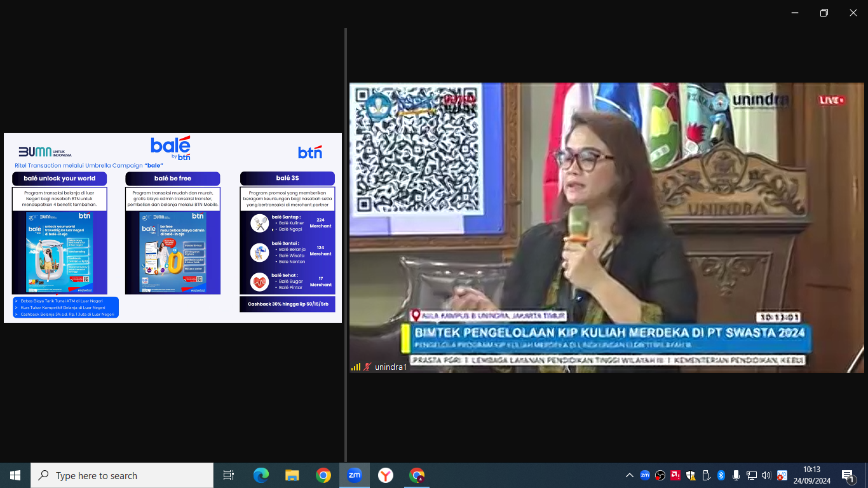Image resolution: width=868 pixels, height=488 pixels.
Task: Open the AMD software tray icon
Action: [x=675, y=475]
